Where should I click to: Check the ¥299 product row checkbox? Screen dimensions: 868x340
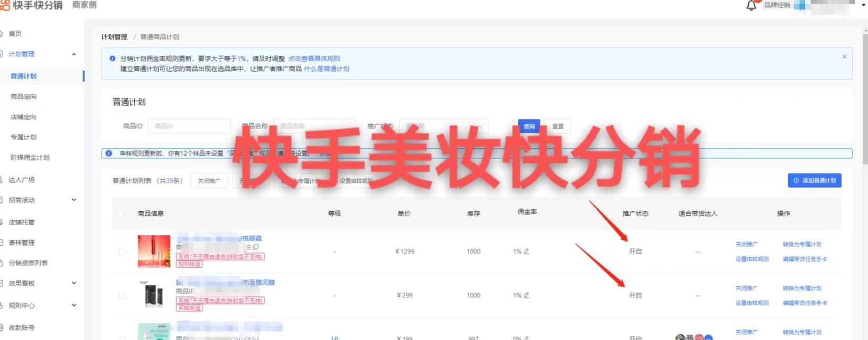click(122, 296)
